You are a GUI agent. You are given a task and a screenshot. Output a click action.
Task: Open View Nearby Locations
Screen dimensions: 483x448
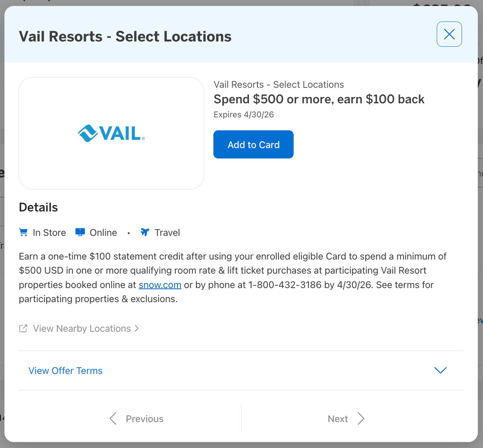81,328
